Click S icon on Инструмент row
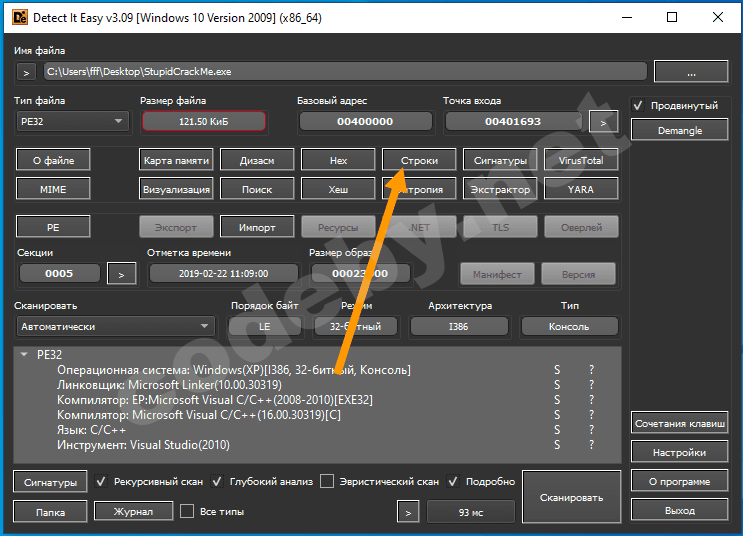The image size is (743, 536). (557, 445)
